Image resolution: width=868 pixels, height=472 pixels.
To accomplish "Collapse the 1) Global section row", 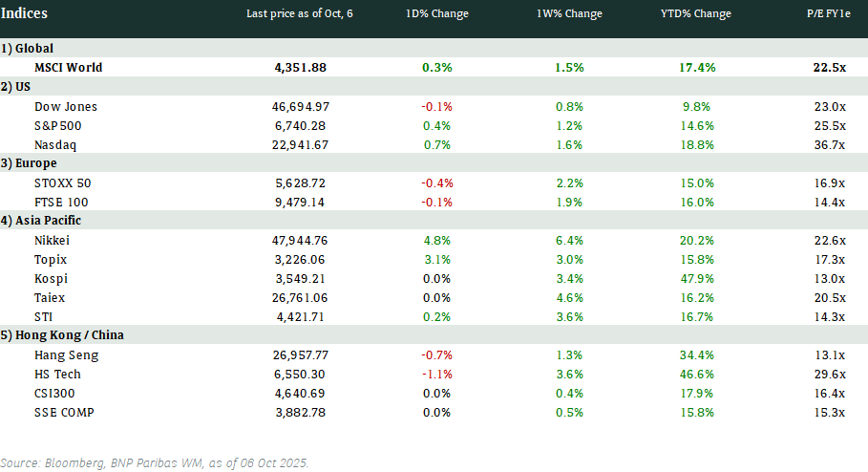I will 28,48.
